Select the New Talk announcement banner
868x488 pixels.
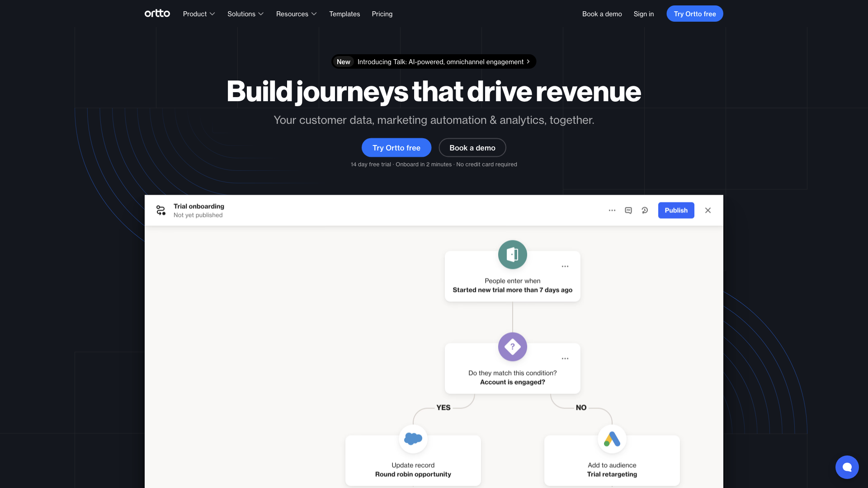434,61
